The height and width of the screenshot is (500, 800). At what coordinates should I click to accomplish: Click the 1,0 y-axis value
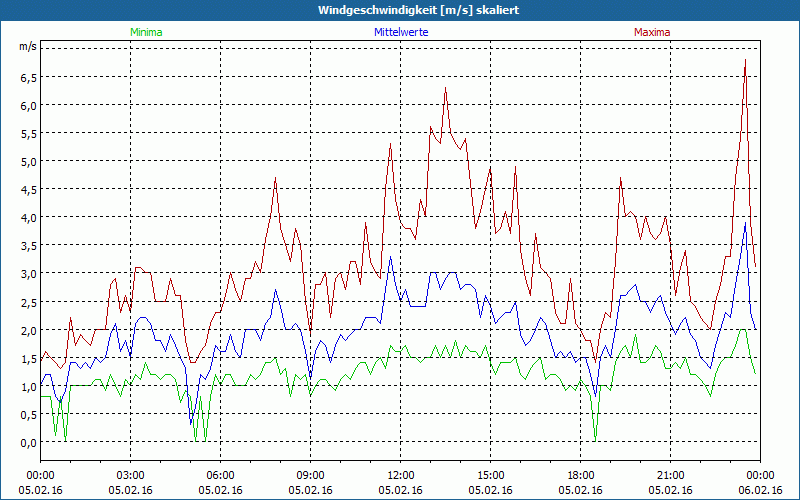[x=28, y=386]
